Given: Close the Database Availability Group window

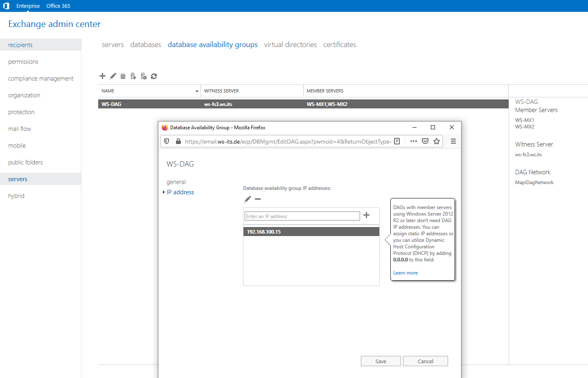Looking at the screenshot, I should (x=452, y=127).
